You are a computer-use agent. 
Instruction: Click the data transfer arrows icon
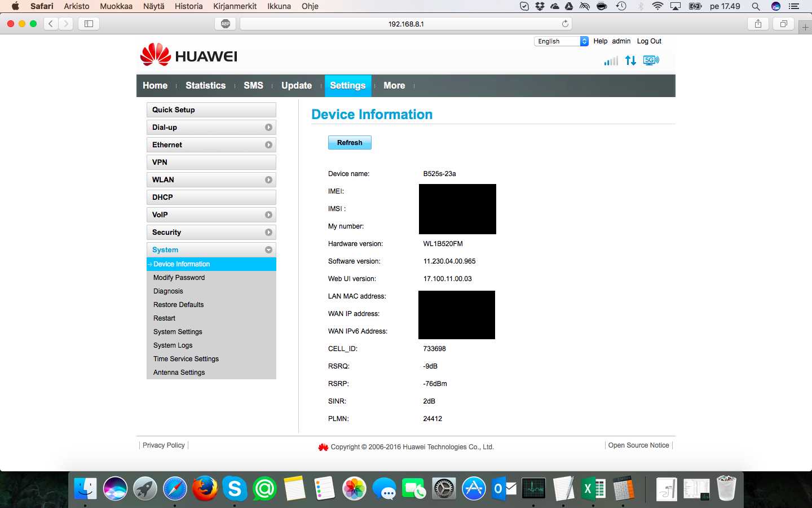tap(630, 60)
